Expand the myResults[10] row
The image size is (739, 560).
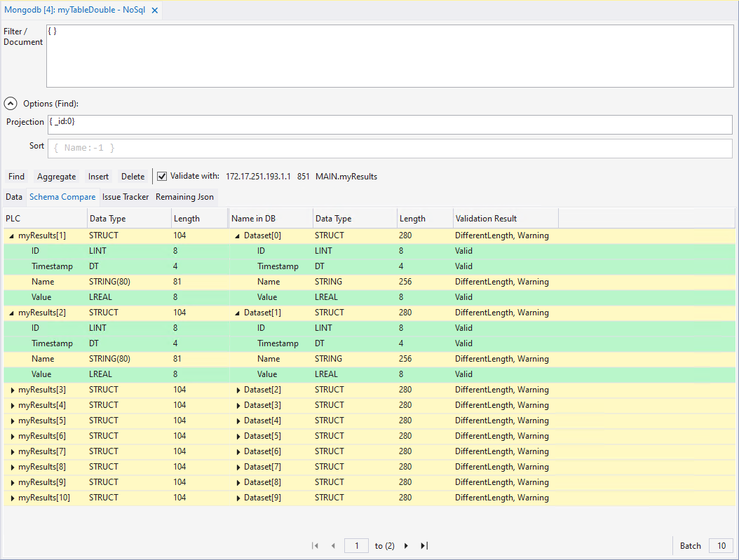pos(12,498)
